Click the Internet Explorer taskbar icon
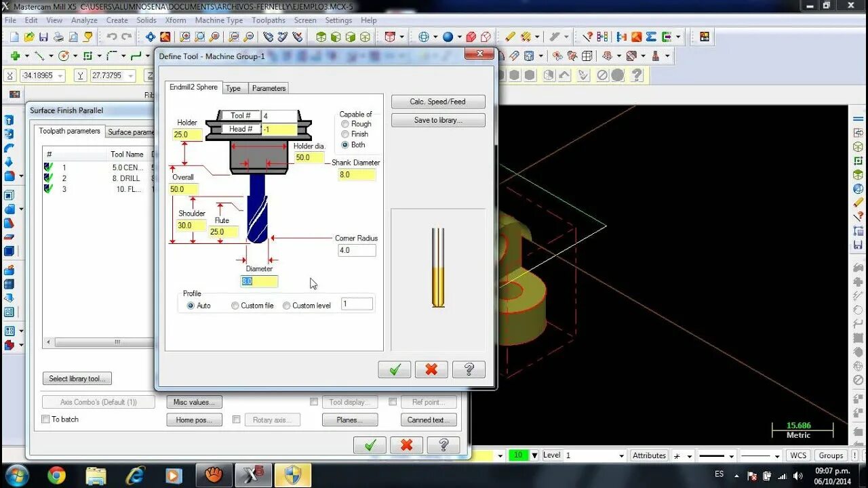The height and width of the screenshot is (488, 868). tap(136, 475)
